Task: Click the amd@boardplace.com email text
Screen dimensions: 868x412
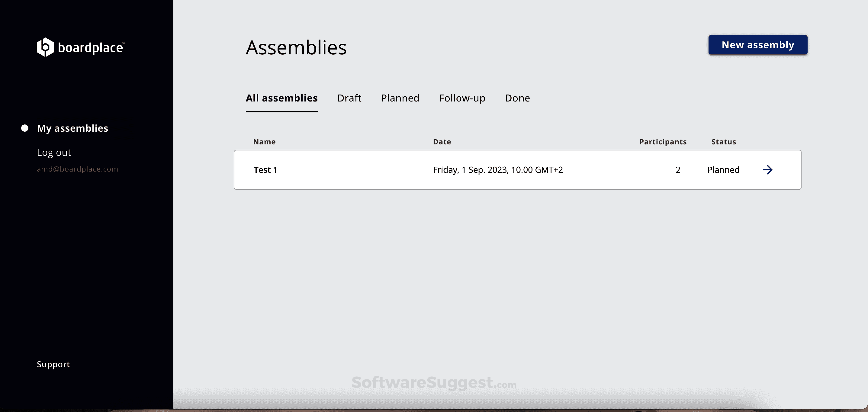Action: click(77, 169)
